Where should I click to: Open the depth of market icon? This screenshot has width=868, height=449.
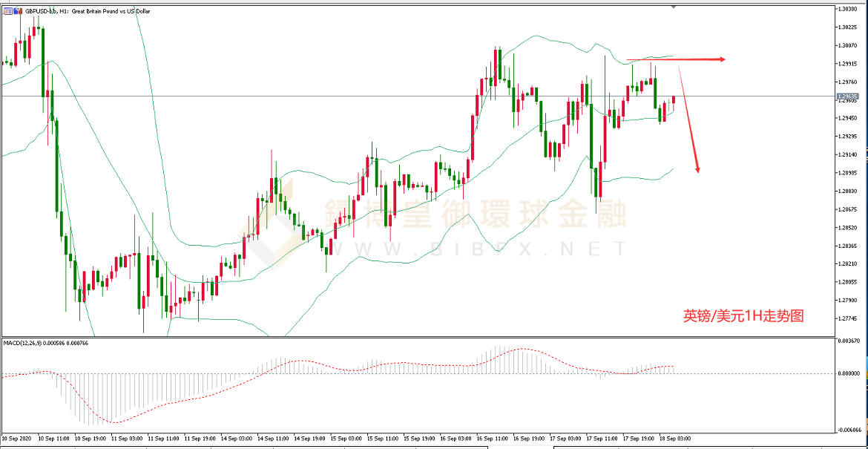(x=17, y=12)
